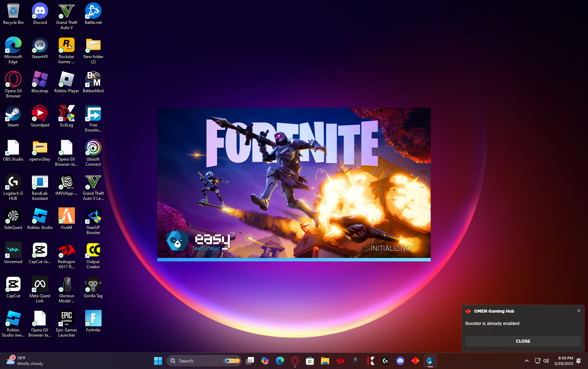Click the taskbar Search box
The width and height of the screenshot is (588, 369).
coord(204,361)
